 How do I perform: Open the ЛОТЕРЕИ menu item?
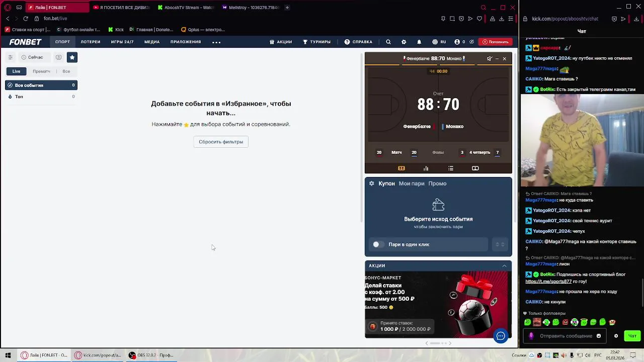click(x=91, y=42)
